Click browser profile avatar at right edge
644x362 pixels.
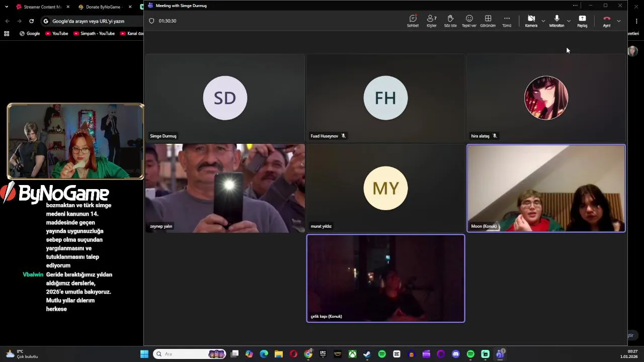click(632, 51)
